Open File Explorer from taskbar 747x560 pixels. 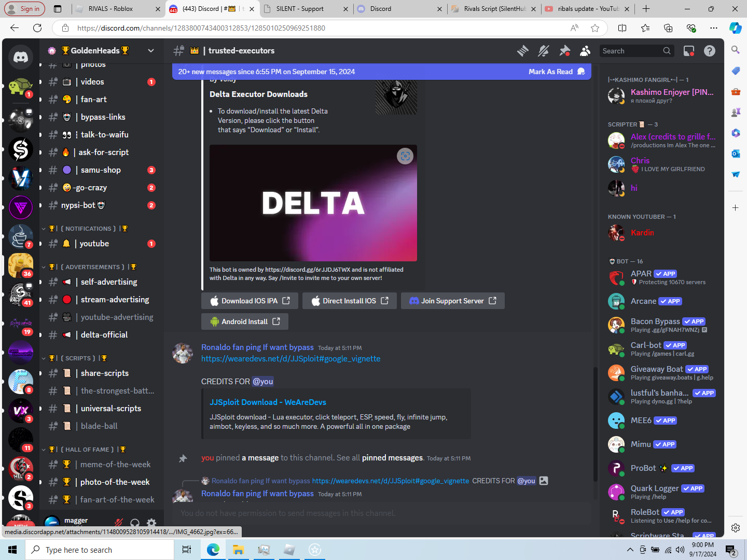238,550
